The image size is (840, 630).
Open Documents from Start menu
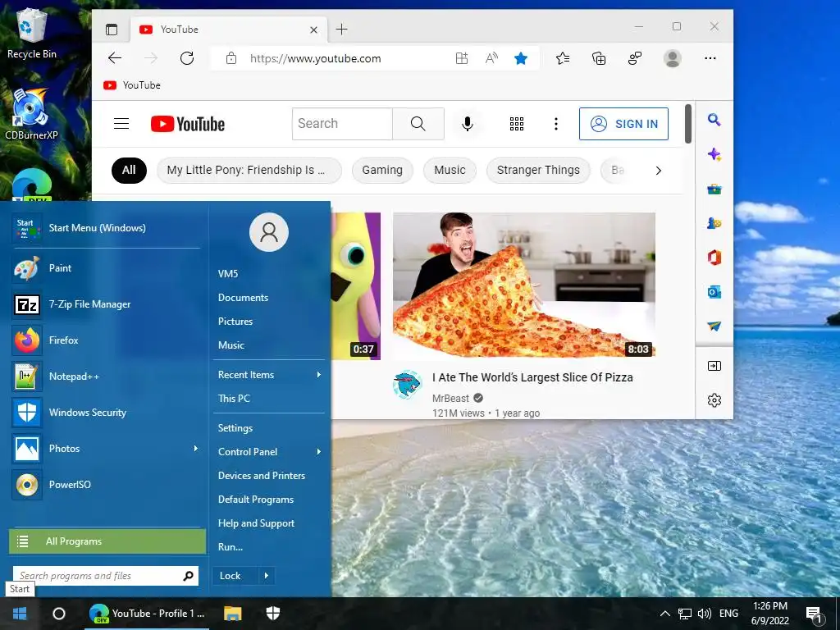pyautogui.click(x=243, y=297)
